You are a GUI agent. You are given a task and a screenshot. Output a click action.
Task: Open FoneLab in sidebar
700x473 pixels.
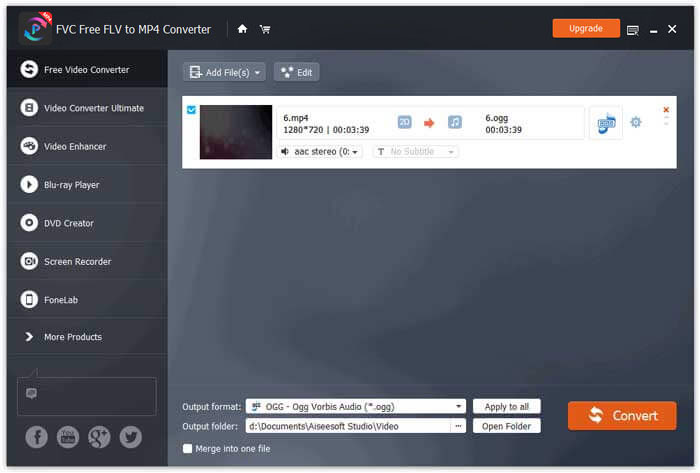88,300
